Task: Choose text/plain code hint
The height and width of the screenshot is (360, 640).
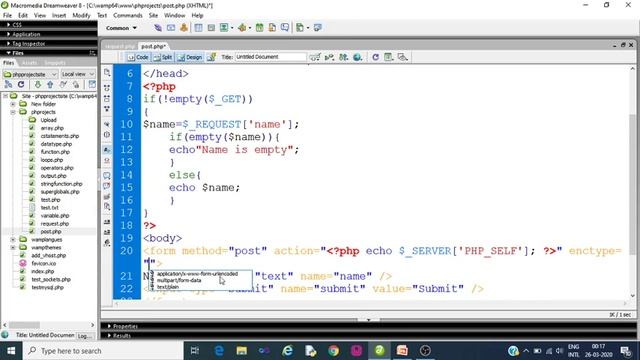Action: (x=168, y=287)
